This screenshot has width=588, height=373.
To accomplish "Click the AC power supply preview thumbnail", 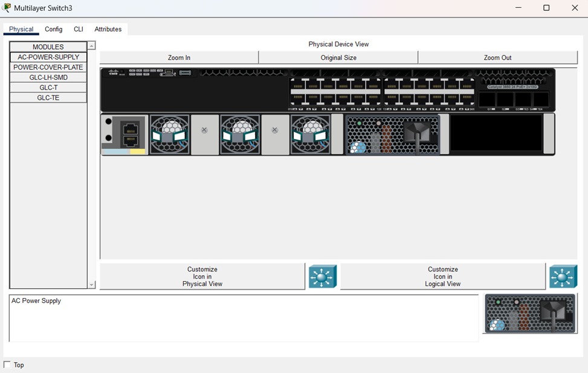I will tap(529, 314).
